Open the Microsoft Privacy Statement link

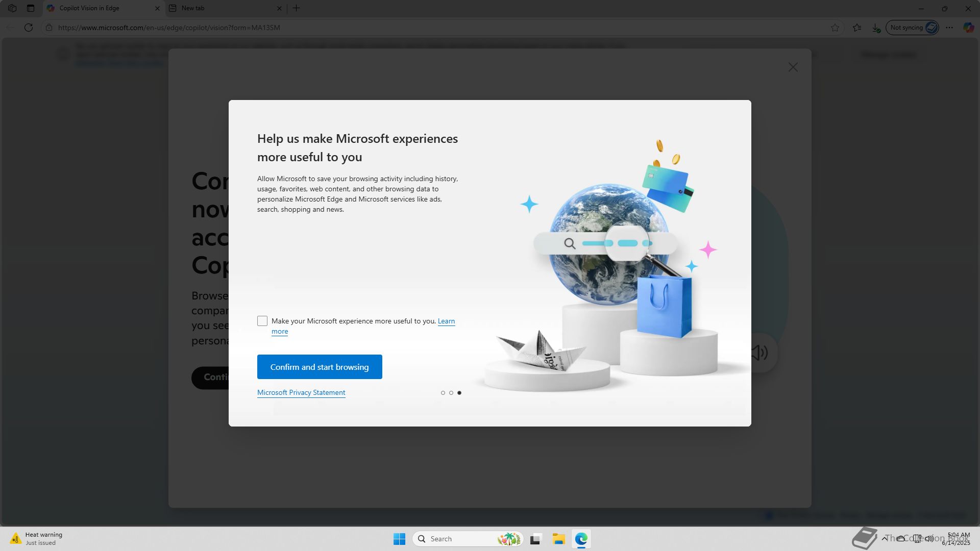click(301, 392)
